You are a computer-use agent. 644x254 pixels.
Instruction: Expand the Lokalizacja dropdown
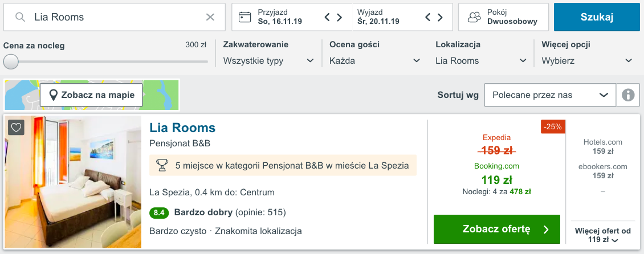tap(481, 61)
